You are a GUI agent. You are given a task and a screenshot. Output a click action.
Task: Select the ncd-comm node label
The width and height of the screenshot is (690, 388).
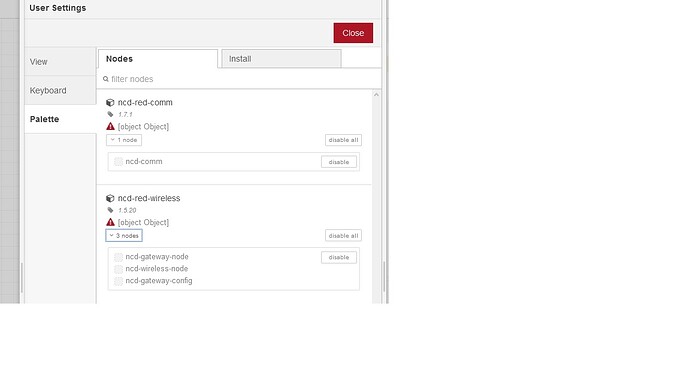[x=144, y=161]
